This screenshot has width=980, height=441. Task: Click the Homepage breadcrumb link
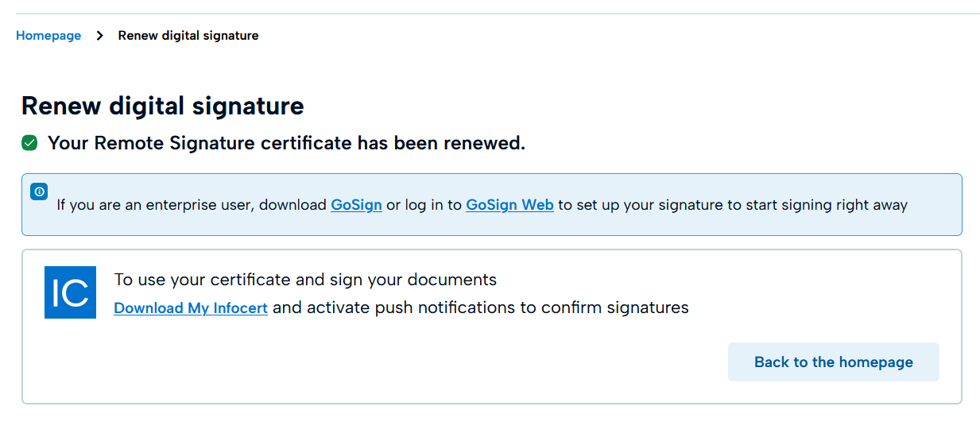click(48, 36)
